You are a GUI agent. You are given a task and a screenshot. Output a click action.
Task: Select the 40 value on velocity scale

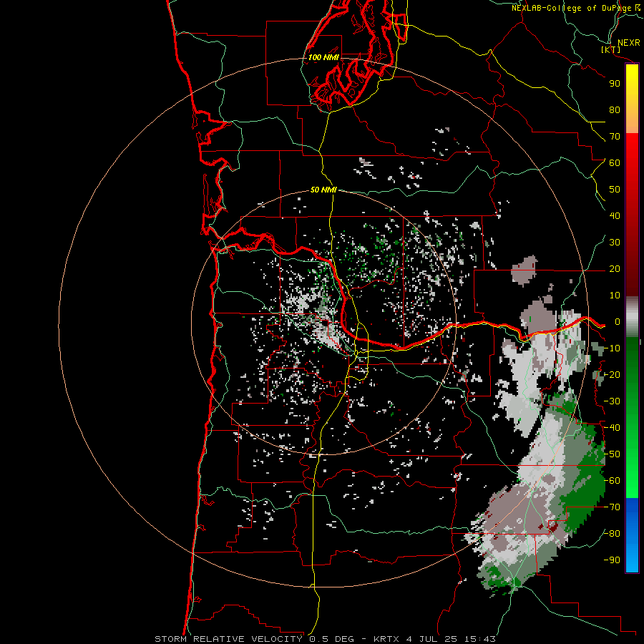pyautogui.click(x=615, y=216)
